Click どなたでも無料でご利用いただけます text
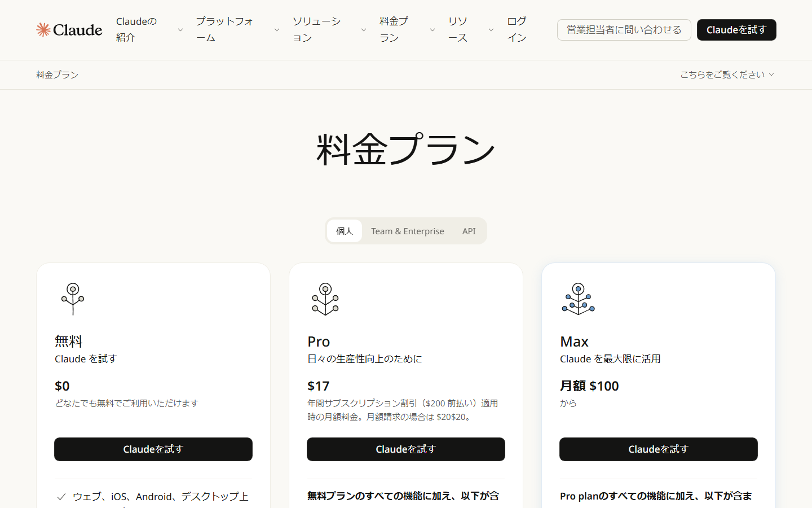Screen dimensions: 812x508 (x=127, y=403)
